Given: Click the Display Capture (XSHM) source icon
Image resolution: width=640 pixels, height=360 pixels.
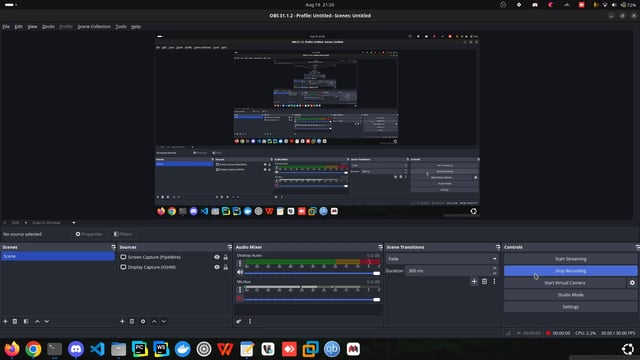Looking at the screenshot, I should pyautogui.click(x=123, y=267).
